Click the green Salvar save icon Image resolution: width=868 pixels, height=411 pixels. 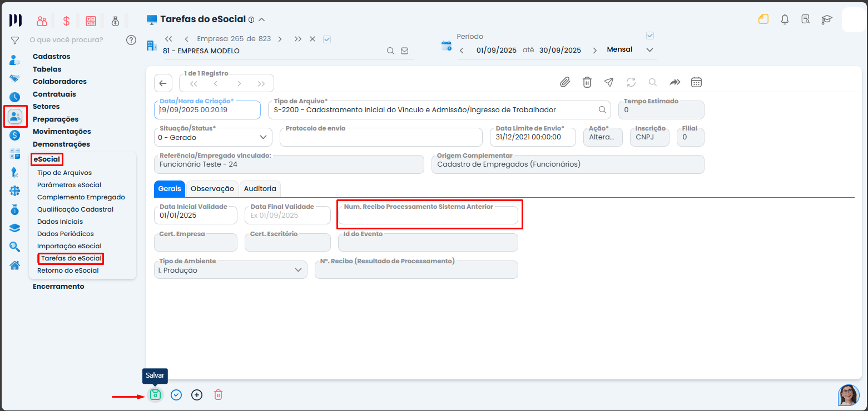(155, 395)
